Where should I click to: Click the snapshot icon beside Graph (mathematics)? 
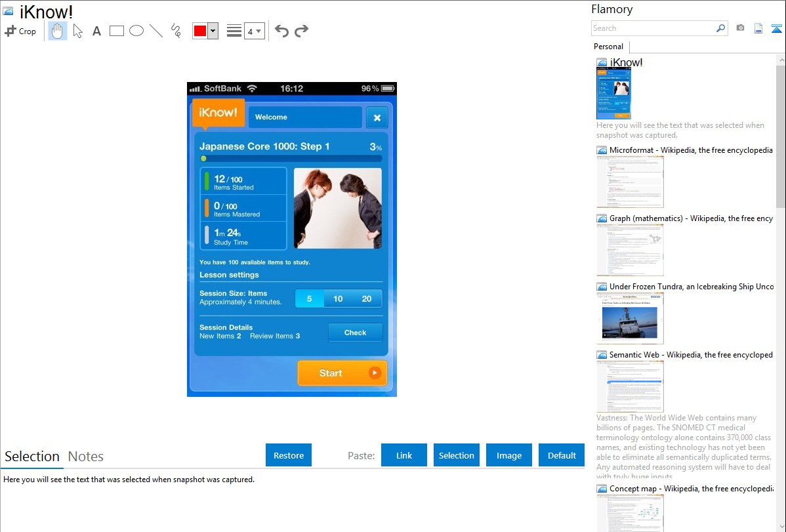[602, 218]
